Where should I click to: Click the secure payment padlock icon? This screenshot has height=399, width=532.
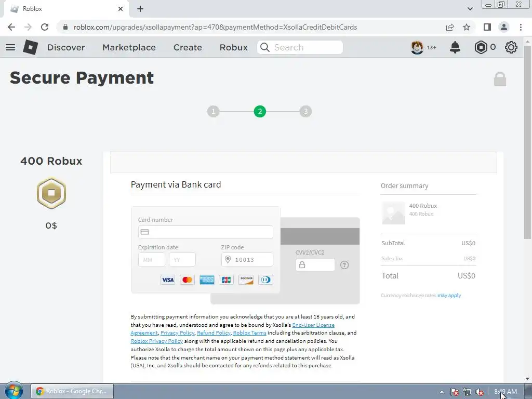[500, 79]
